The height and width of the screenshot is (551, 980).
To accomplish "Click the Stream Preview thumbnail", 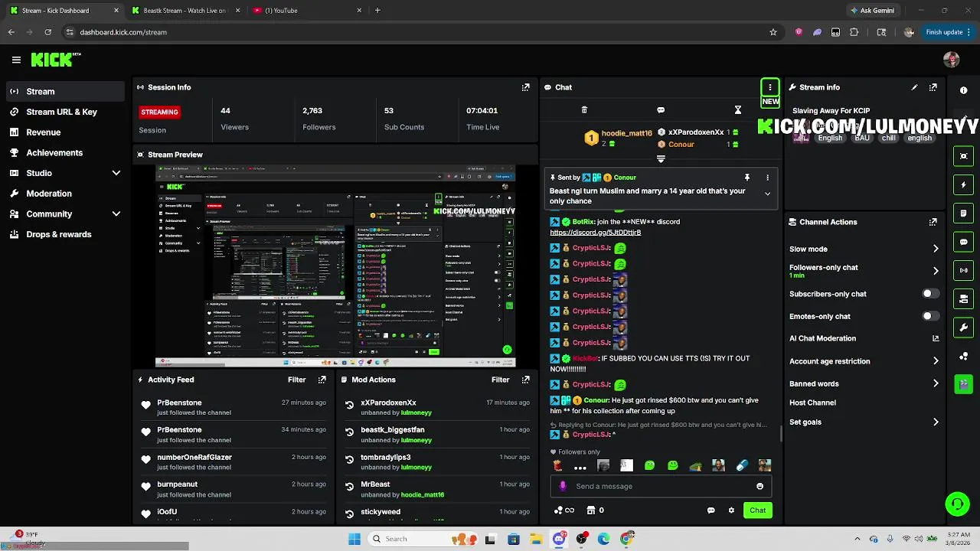I will pyautogui.click(x=335, y=266).
